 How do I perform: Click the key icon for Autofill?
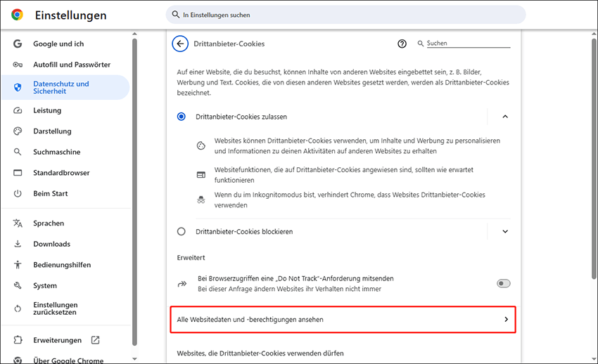(x=18, y=65)
